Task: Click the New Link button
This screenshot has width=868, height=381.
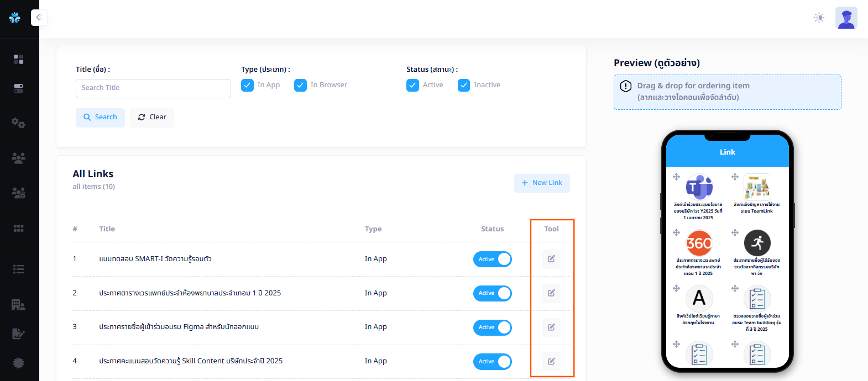Action: pyautogui.click(x=541, y=183)
